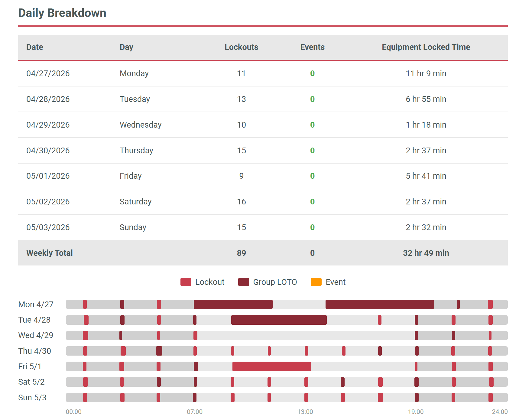Click the long red Lockout bar on Fri 5/1
Viewport: 519px width, 420px height.
click(272, 366)
